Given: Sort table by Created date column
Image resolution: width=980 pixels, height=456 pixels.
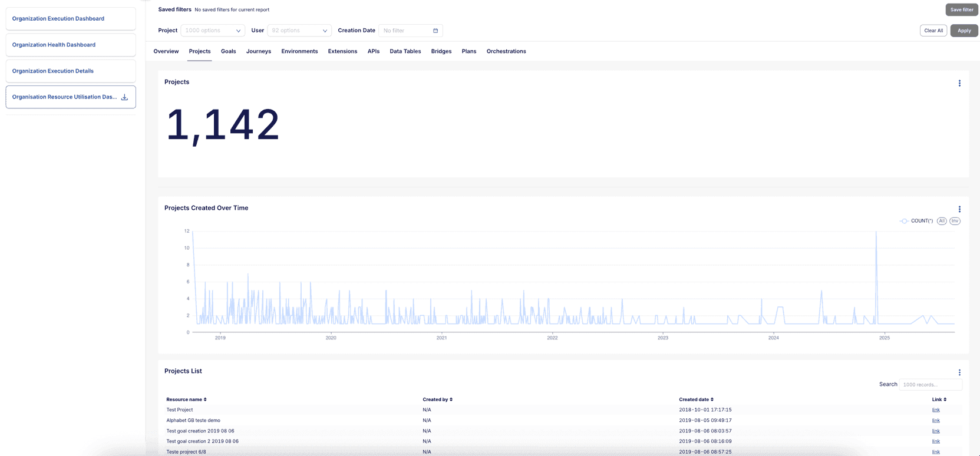Looking at the screenshot, I should pos(696,399).
